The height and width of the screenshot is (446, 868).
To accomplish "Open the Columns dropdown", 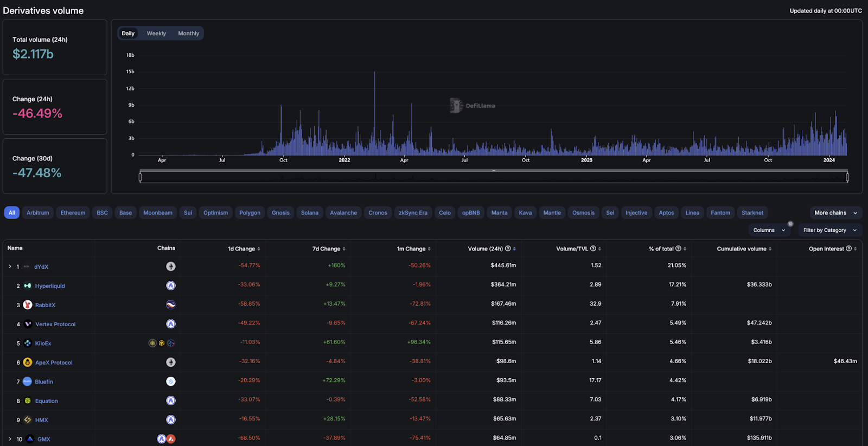I will (769, 230).
